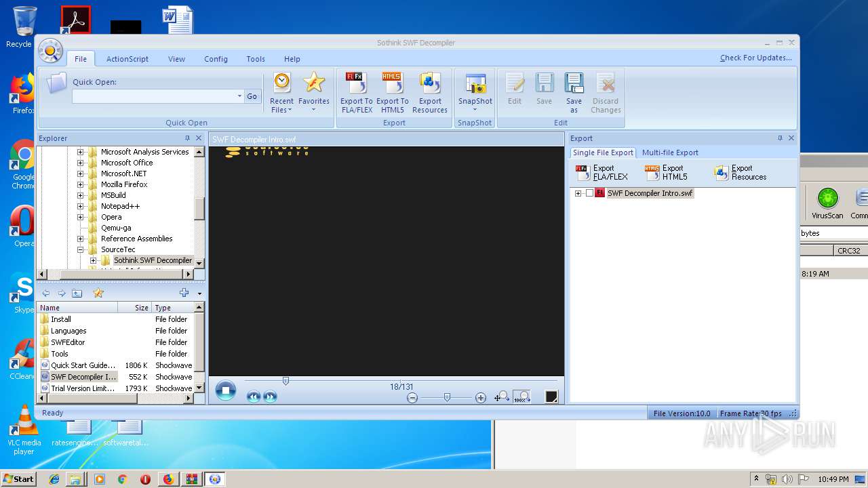Click the Go button

(x=252, y=96)
